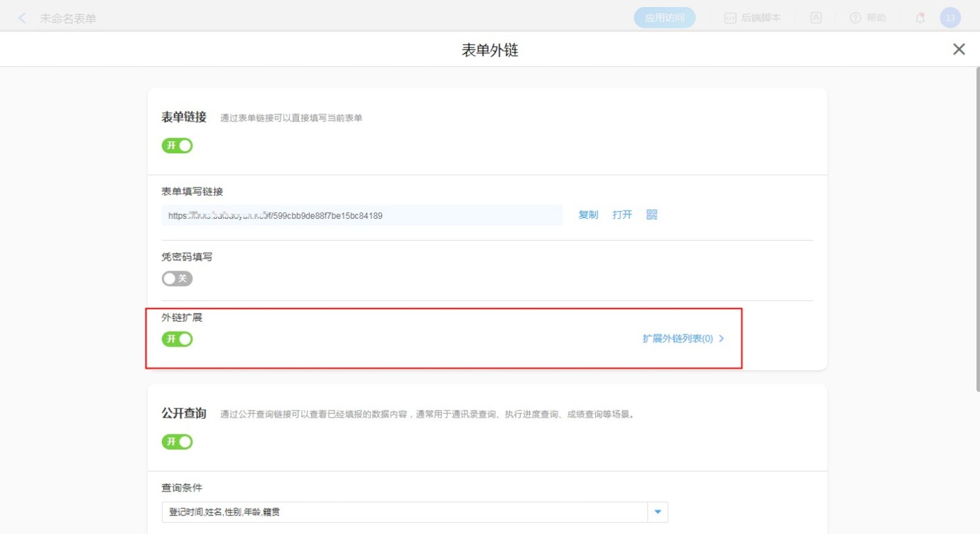The width and height of the screenshot is (980, 534).
Task: Click the contacts icon in top bar
Action: pyautogui.click(x=816, y=18)
